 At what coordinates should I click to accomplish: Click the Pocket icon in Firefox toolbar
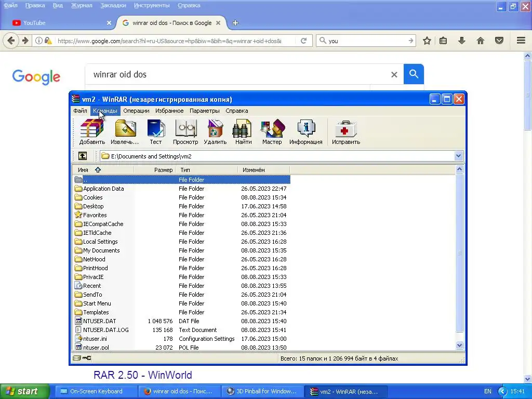tap(499, 41)
